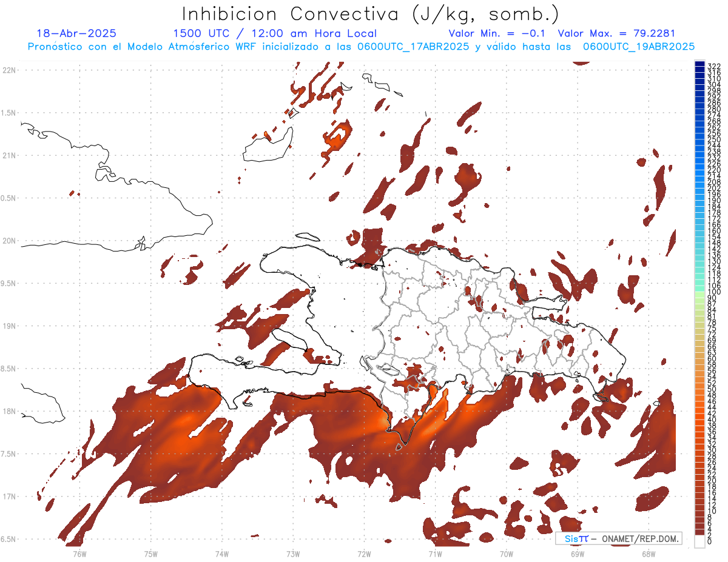
Task: Click the '20N' latitude label
Action: [x=9, y=241]
